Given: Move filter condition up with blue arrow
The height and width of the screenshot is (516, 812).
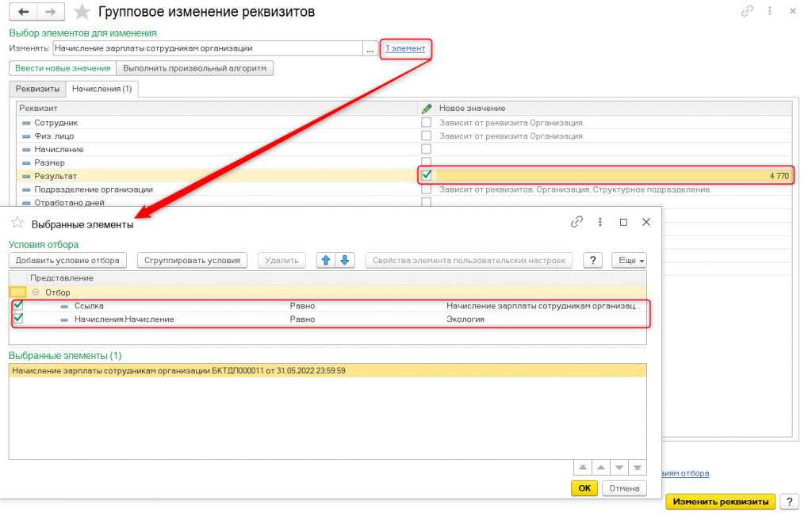Looking at the screenshot, I should (326, 260).
